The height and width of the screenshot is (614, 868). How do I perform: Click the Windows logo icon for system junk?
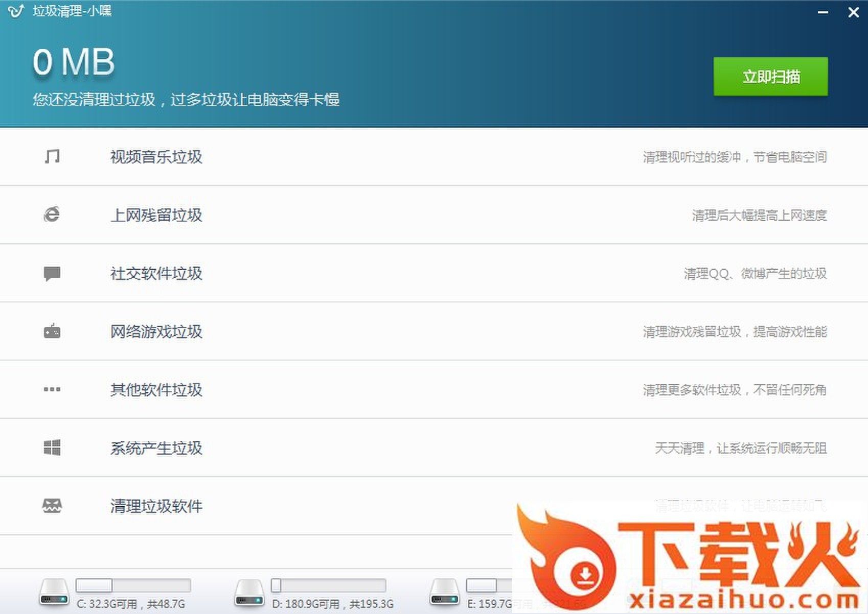tap(52, 447)
